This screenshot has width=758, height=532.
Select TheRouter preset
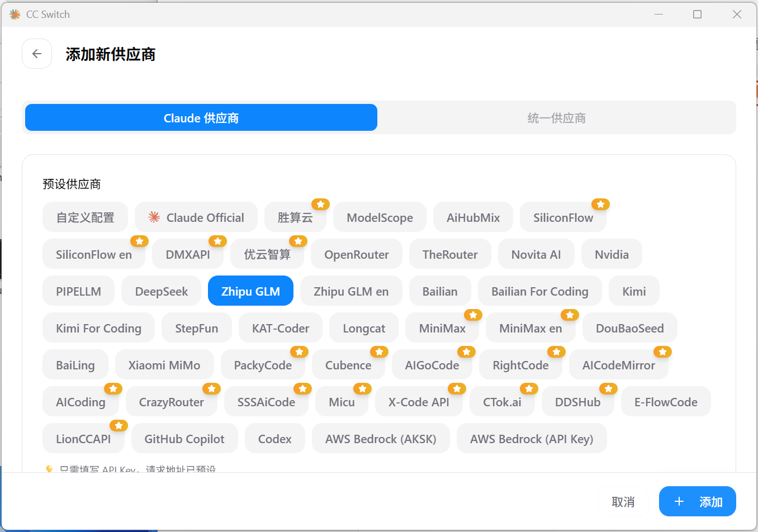click(450, 254)
